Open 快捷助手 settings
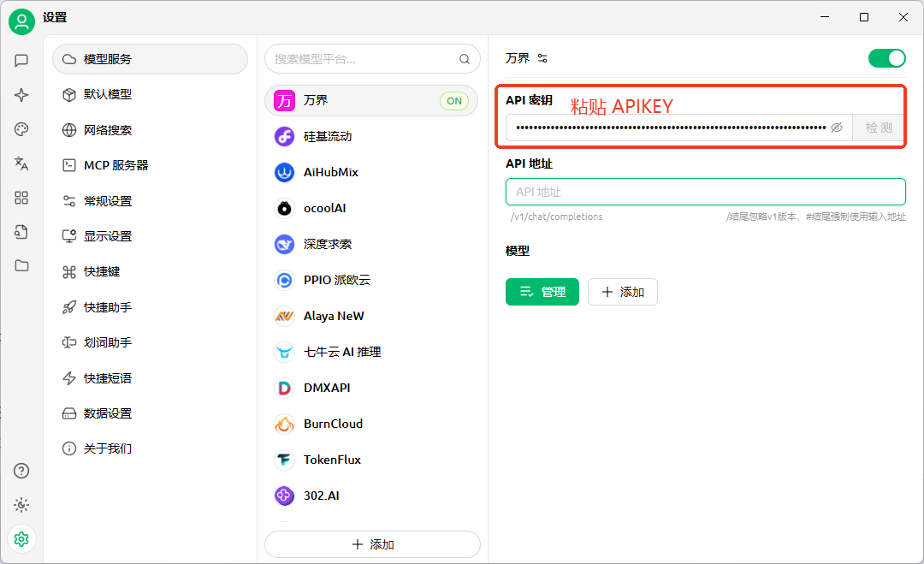Image resolution: width=924 pixels, height=564 pixels. (x=151, y=307)
